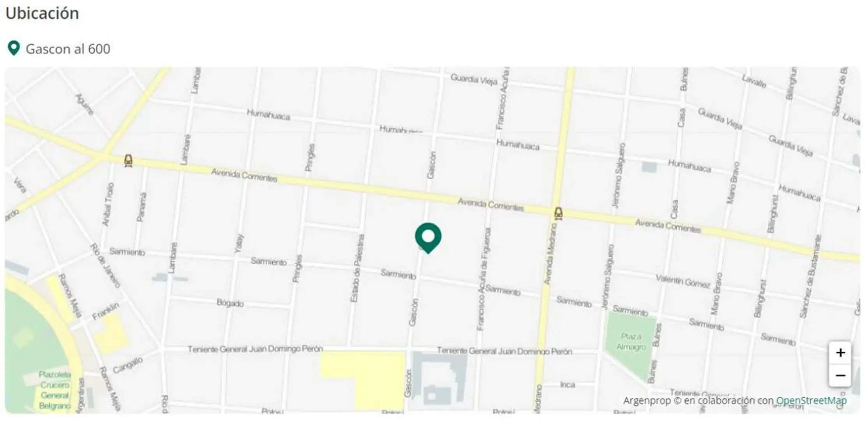Click the Bogado street label
This screenshot has width=868, height=421.
[230, 302]
